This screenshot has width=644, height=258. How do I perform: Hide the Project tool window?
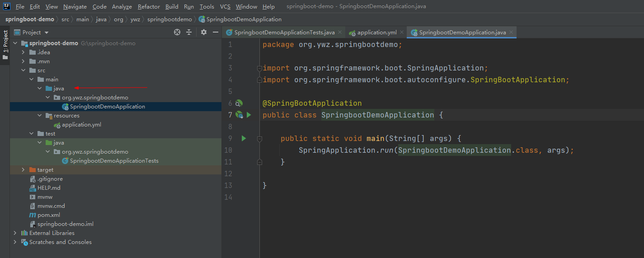tap(216, 33)
